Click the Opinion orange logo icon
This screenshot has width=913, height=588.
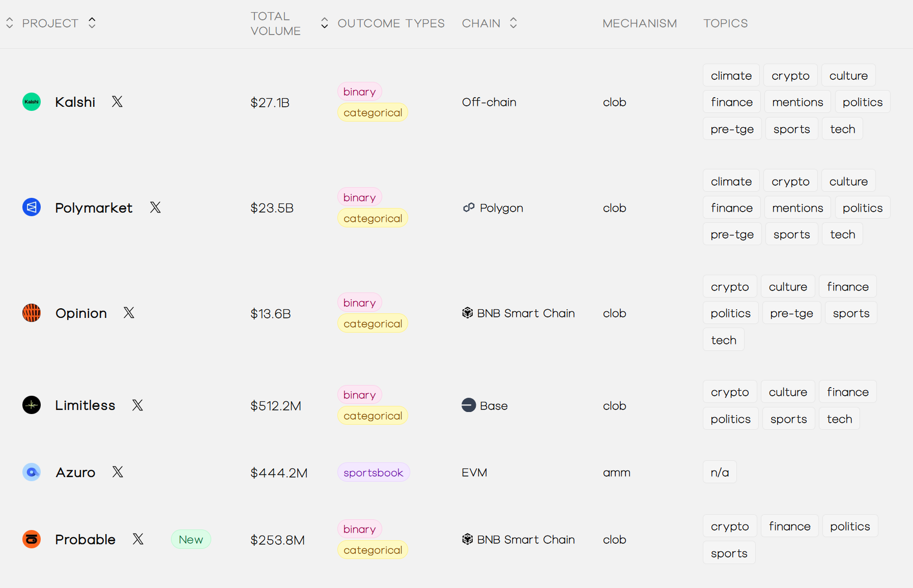[32, 313]
